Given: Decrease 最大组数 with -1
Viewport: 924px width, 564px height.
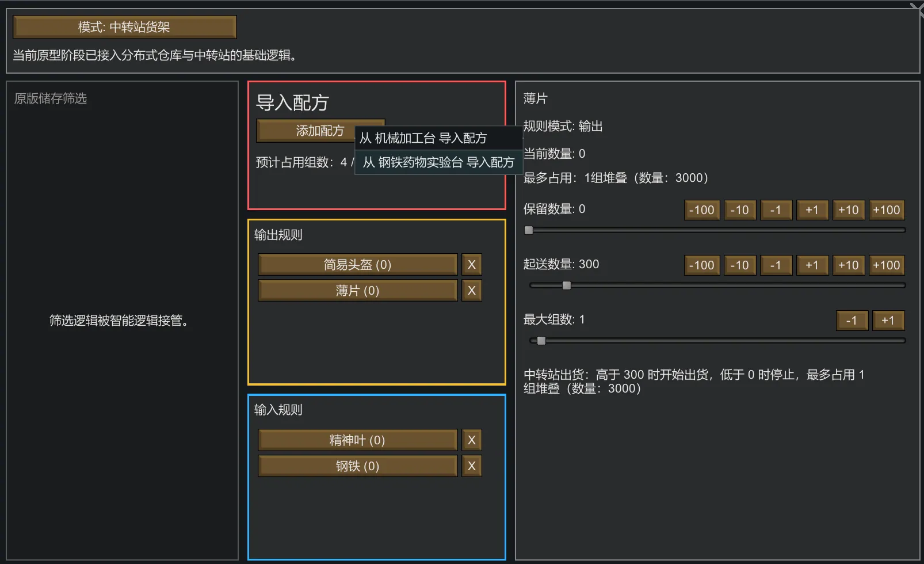Looking at the screenshot, I should 852,321.
